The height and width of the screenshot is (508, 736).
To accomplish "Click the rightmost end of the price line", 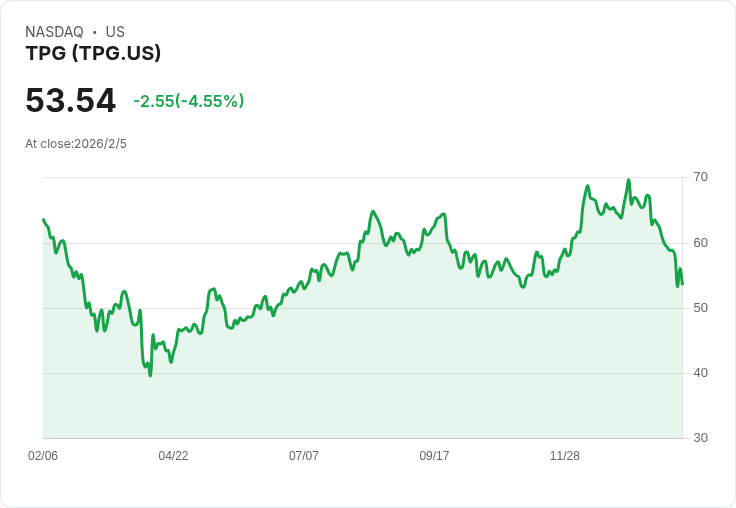I will 682,285.
